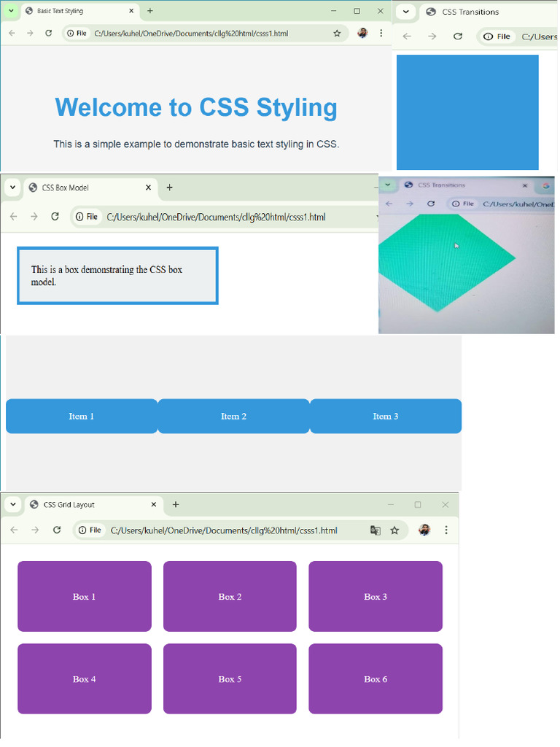Image resolution: width=560 pixels, height=747 pixels.
Task: Open three-dot menu in CSS Grid Layout window
Action: tap(446, 530)
